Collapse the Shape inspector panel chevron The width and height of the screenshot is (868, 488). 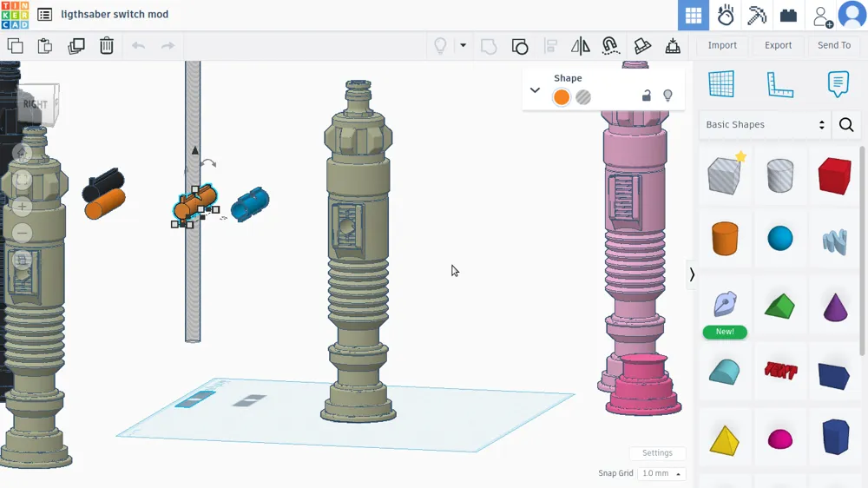click(535, 89)
